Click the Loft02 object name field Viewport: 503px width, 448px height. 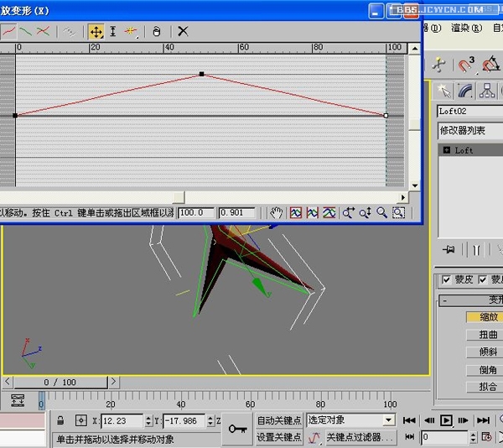(470, 112)
